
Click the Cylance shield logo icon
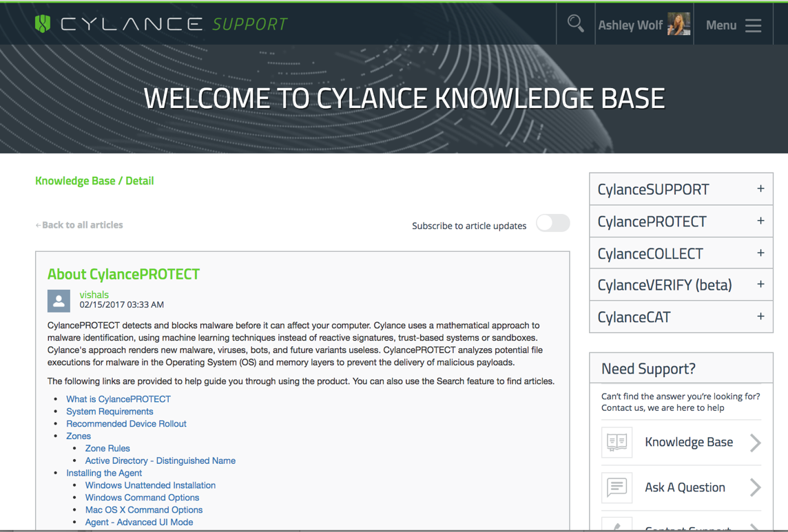coord(43,23)
